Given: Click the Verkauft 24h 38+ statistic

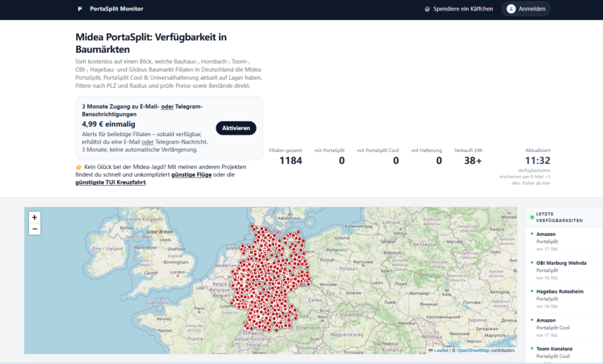Looking at the screenshot, I should pos(468,157).
